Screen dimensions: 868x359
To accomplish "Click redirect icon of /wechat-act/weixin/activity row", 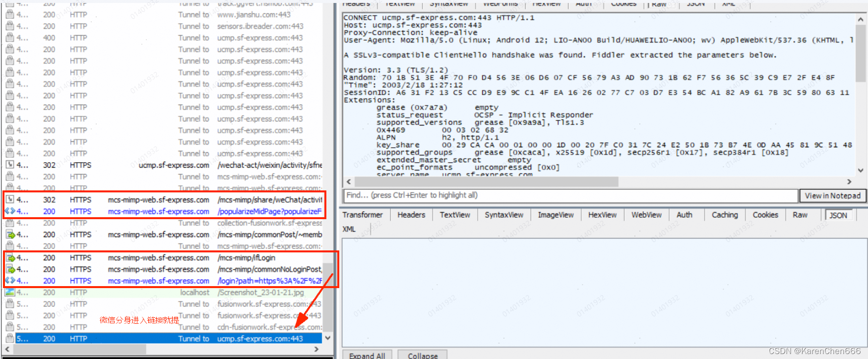I will coord(9,165).
